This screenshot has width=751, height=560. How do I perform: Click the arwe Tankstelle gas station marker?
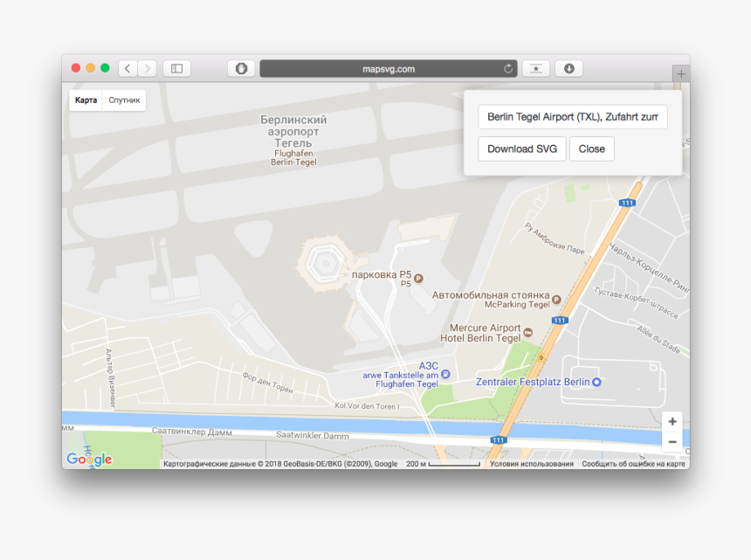coord(445,374)
